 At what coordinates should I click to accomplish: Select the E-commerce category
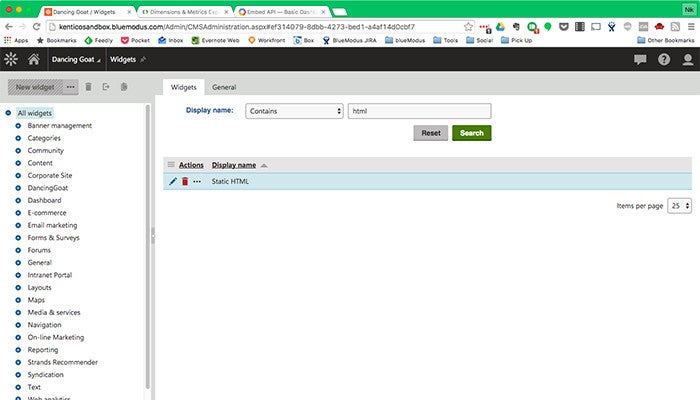(47, 213)
